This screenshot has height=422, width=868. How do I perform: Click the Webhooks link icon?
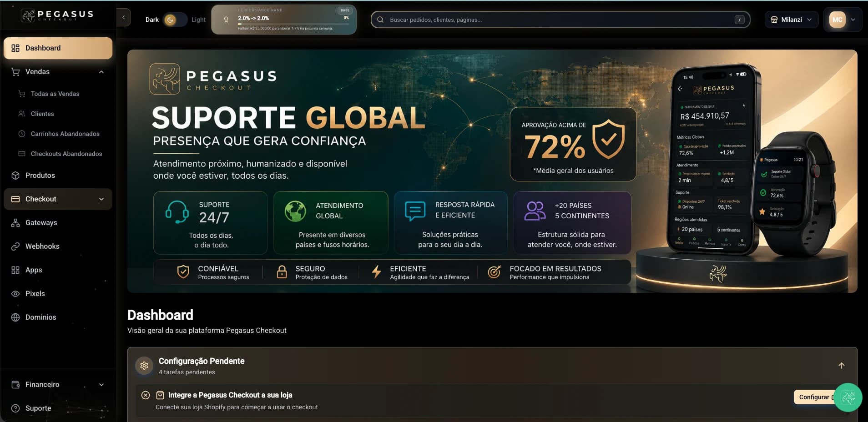click(15, 246)
